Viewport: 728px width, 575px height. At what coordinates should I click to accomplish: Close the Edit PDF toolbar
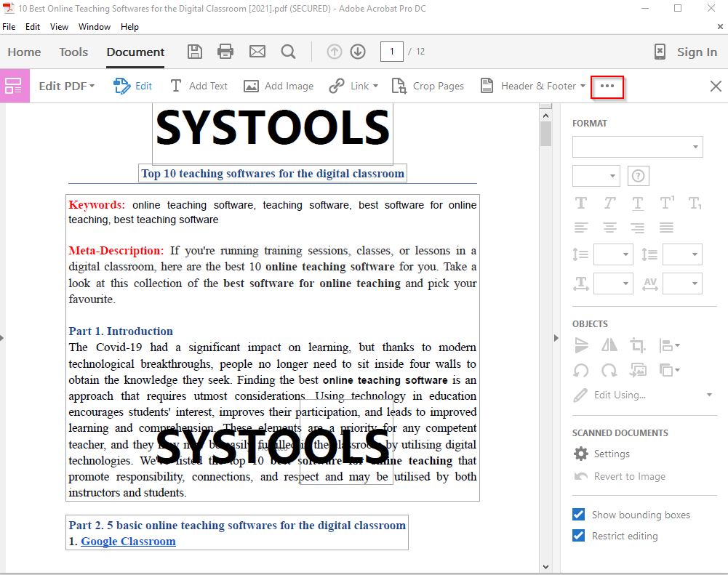[716, 86]
